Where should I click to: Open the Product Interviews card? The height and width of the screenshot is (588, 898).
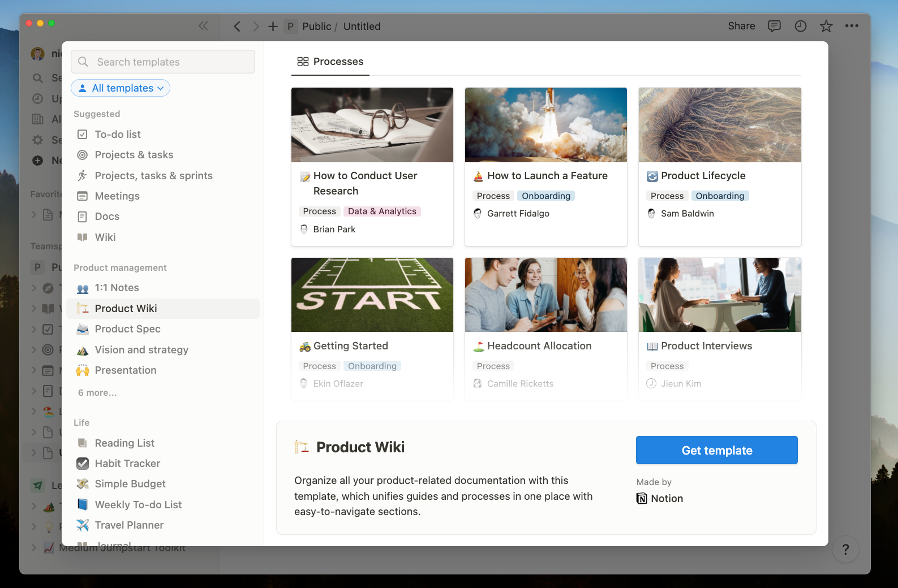(x=720, y=329)
